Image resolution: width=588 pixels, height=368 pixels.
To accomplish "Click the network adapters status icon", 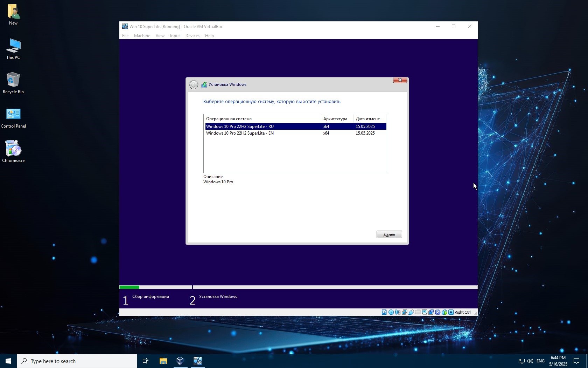I will 404,312.
